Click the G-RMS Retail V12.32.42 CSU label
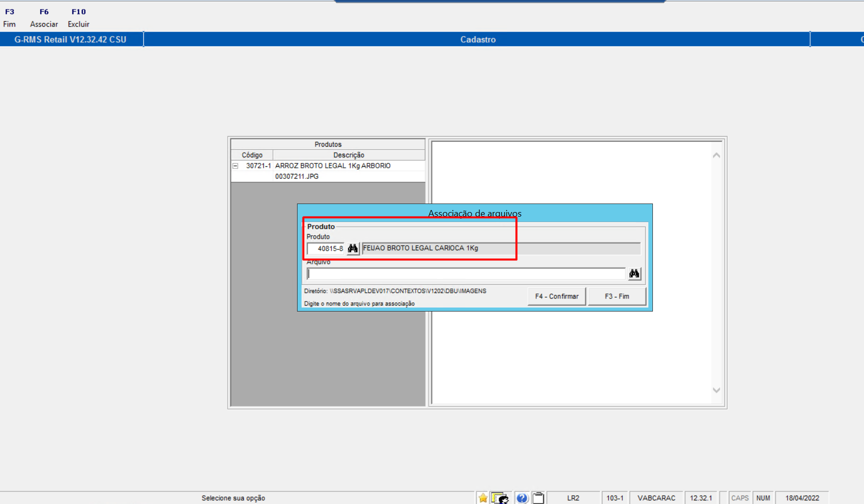The width and height of the screenshot is (864, 504). (70, 39)
